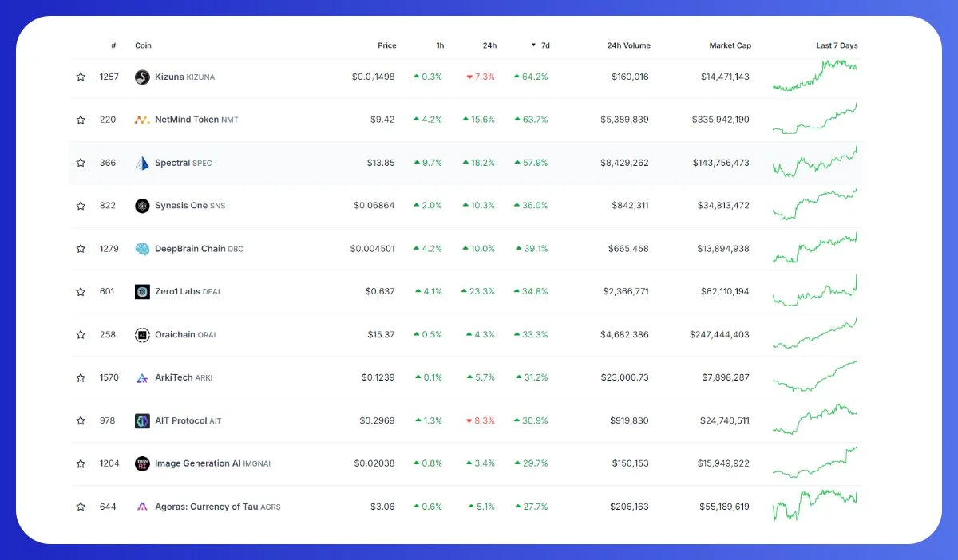958x560 pixels.
Task: Open the Oraichain ORAI page
Action: coord(185,335)
